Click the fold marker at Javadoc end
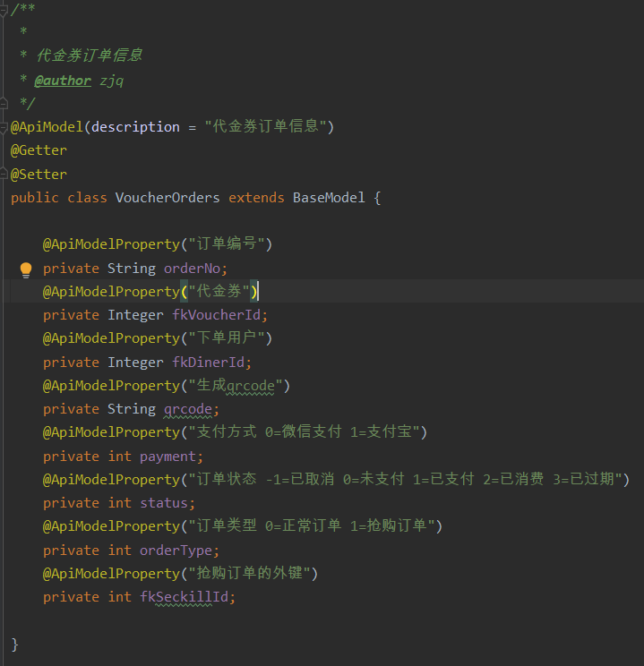This screenshot has width=644, height=666. pos(3,103)
